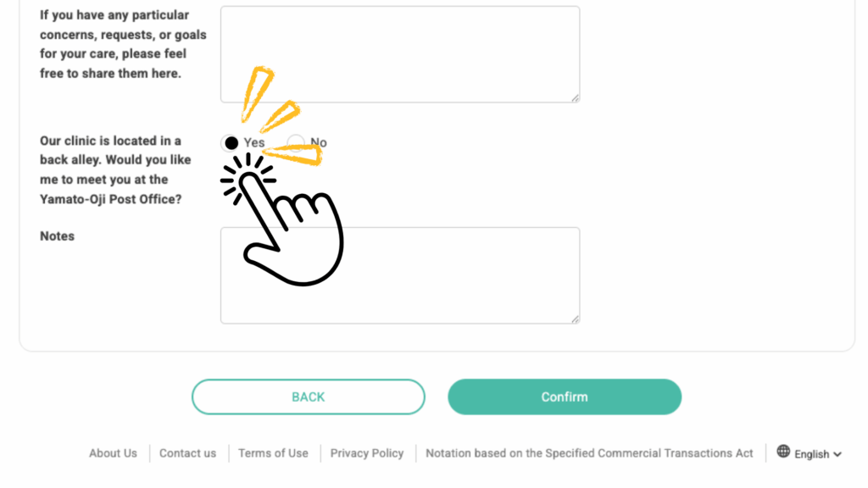The width and height of the screenshot is (868, 488).
Task: Focus the concerns and goals text area
Action: pos(400,54)
